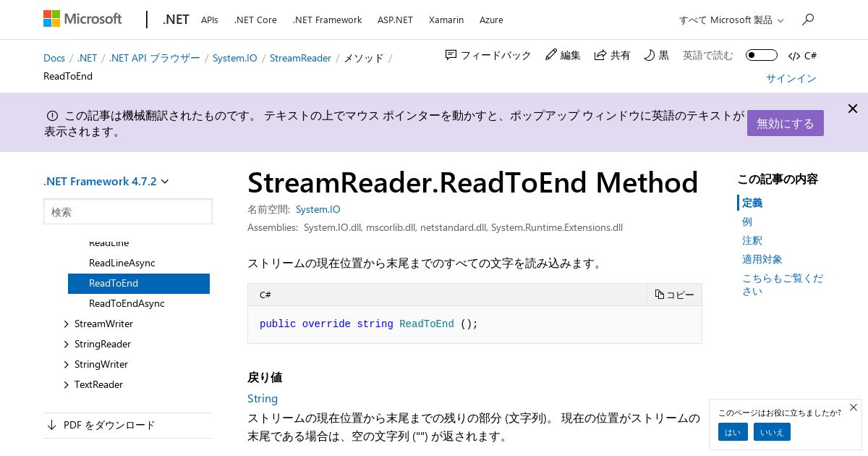The image size is (868, 456).
Task: Expand the StringReader tree node
Action: pyautogui.click(x=67, y=344)
